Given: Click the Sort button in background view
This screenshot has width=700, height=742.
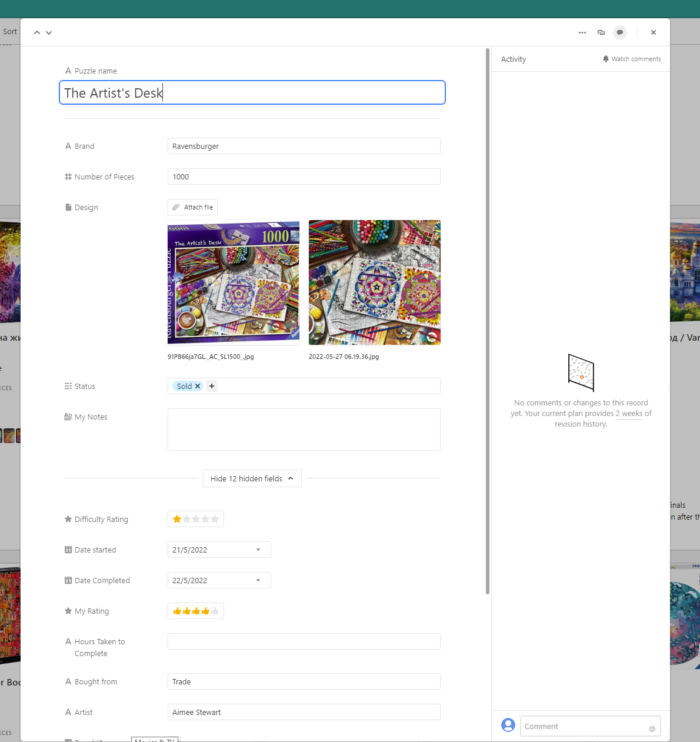Looking at the screenshot, I should click(10, 32).
